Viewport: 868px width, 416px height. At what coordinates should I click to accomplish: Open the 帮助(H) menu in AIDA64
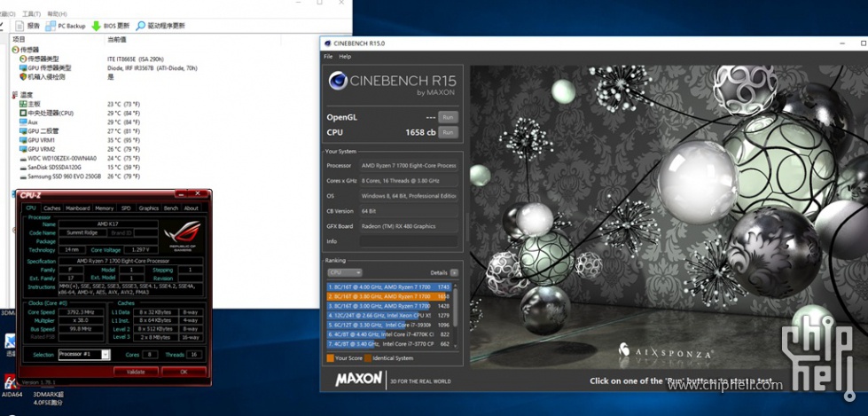57,13
